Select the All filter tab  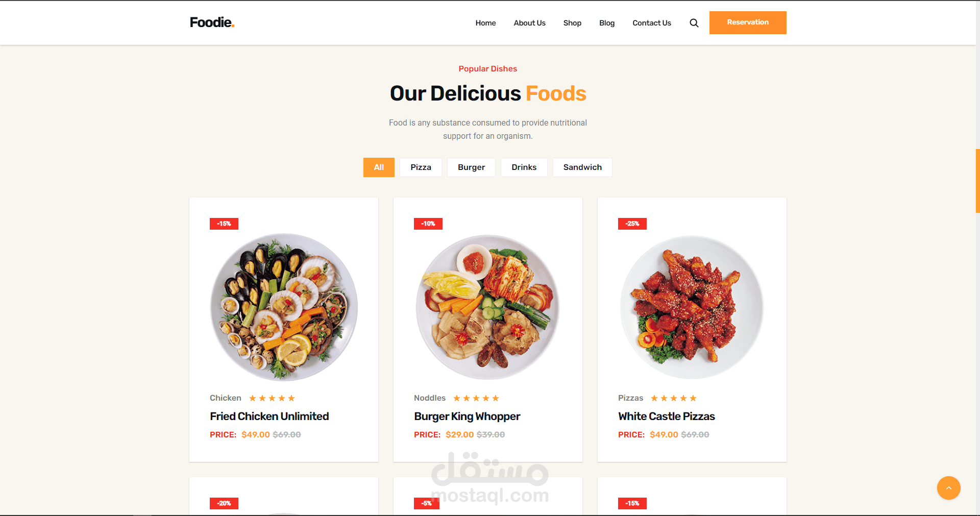click(x=379, y=167)
